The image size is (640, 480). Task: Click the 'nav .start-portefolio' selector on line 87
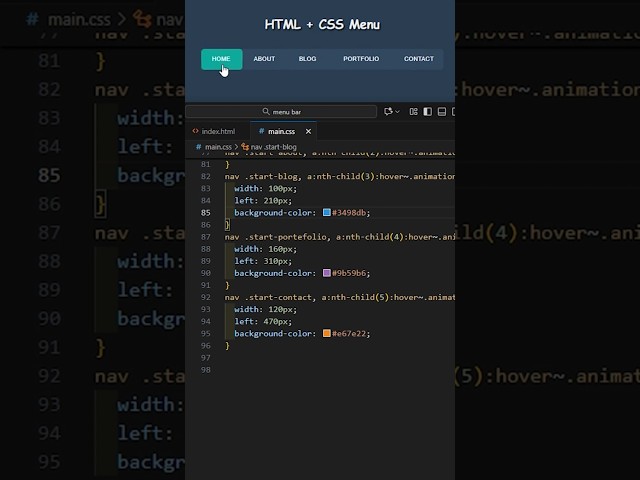(x=277, y=237)
